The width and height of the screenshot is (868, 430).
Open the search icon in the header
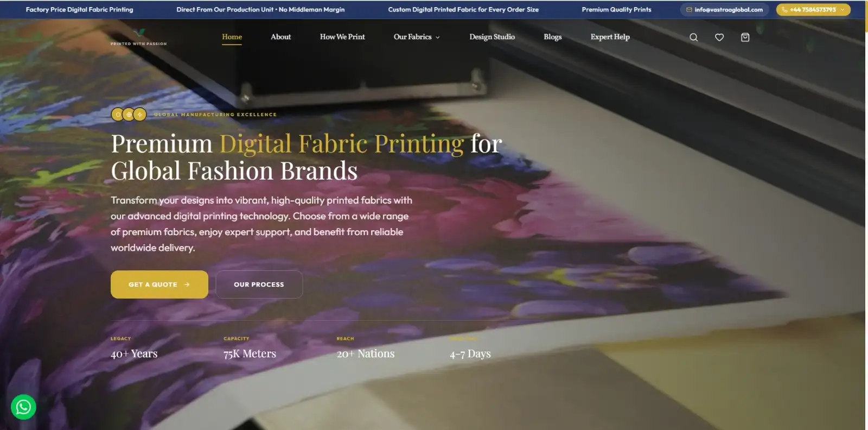[x=693, y=37]
